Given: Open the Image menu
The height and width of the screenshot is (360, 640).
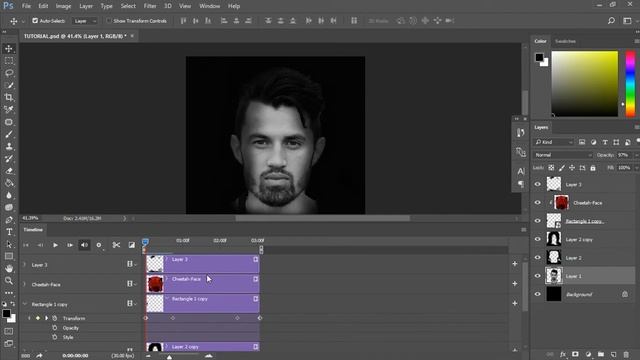Looking at the screenshot, I should pyautogui.click(x=63, y=6).
